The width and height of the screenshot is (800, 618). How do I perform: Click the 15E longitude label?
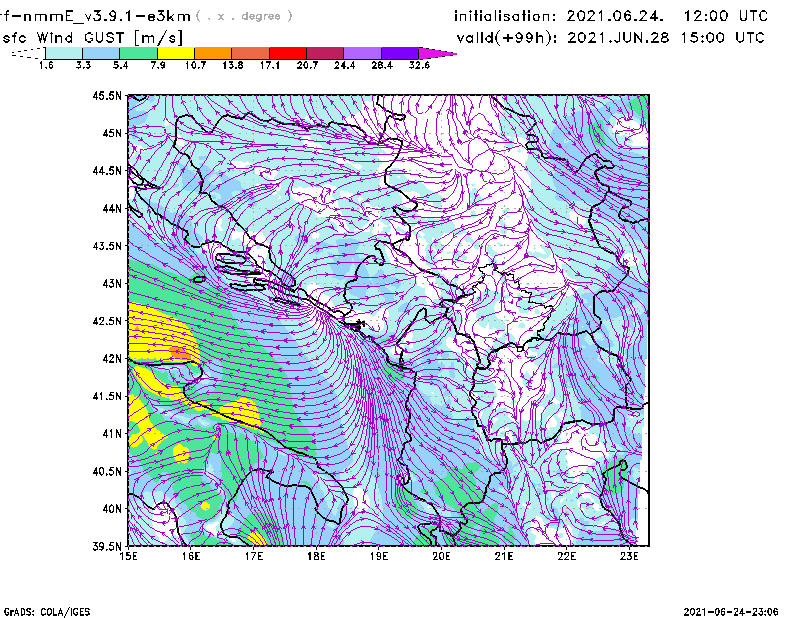(128, 556)
